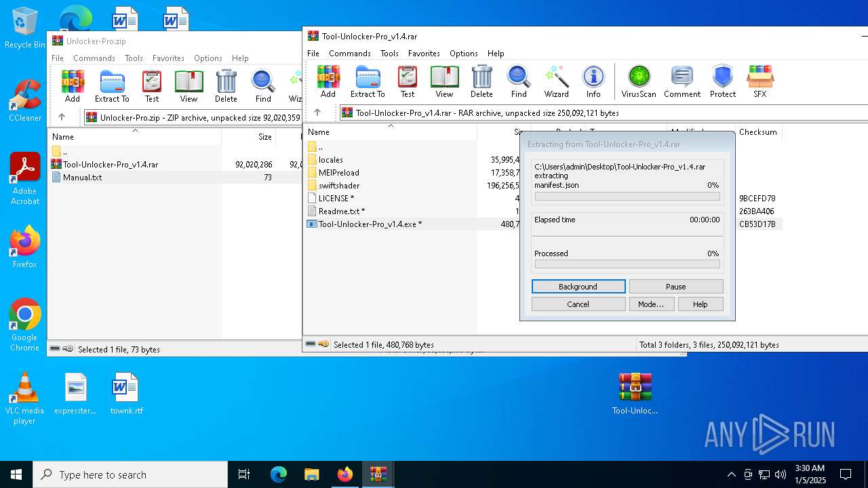This screenshot has width=868, height=488.
Task: Pause the extraction
Action: 676,287
